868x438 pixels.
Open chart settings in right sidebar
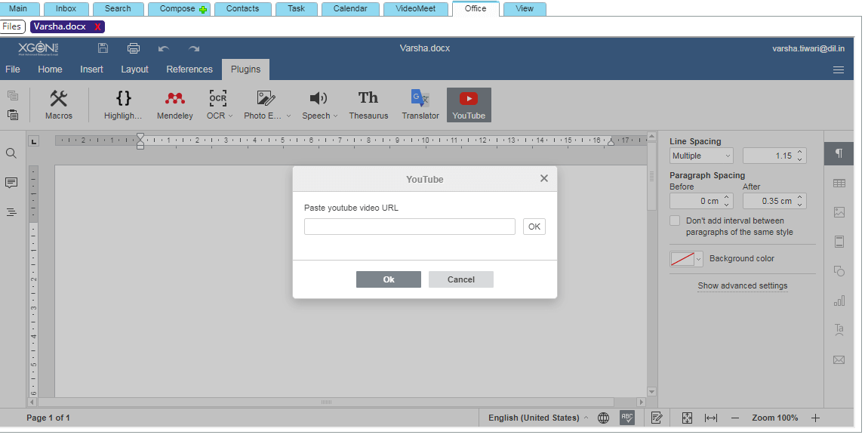pos(839,301)
